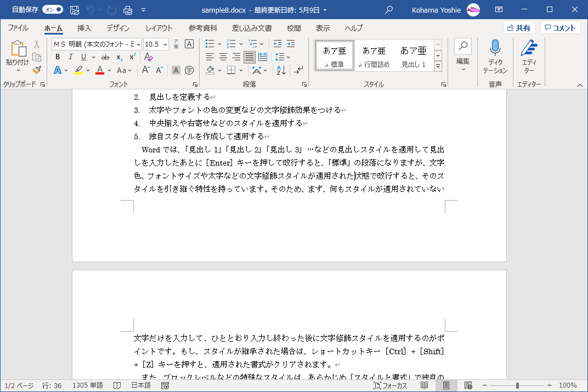Click the clear all formatting icon
The image size is (588, 392).
click(x=148, y=56)
